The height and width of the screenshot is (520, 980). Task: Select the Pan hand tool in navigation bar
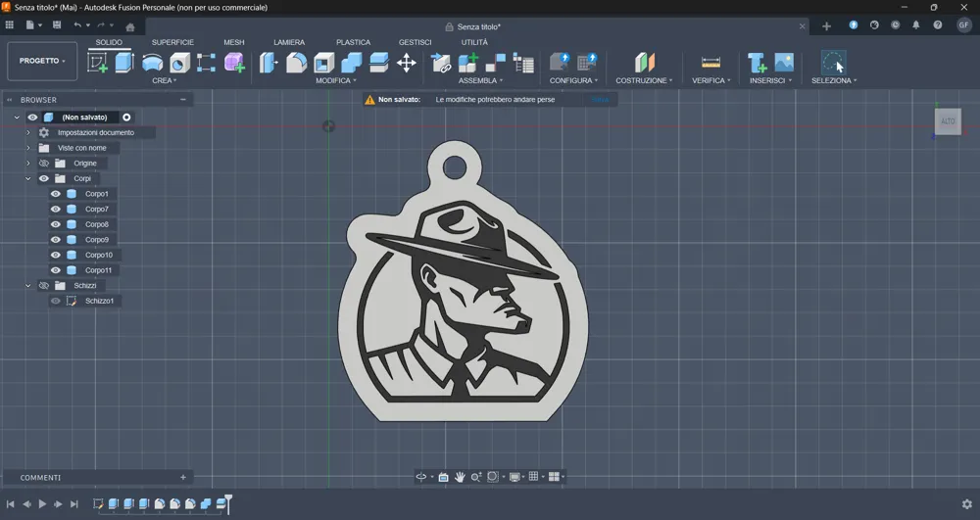click(460, 477)
